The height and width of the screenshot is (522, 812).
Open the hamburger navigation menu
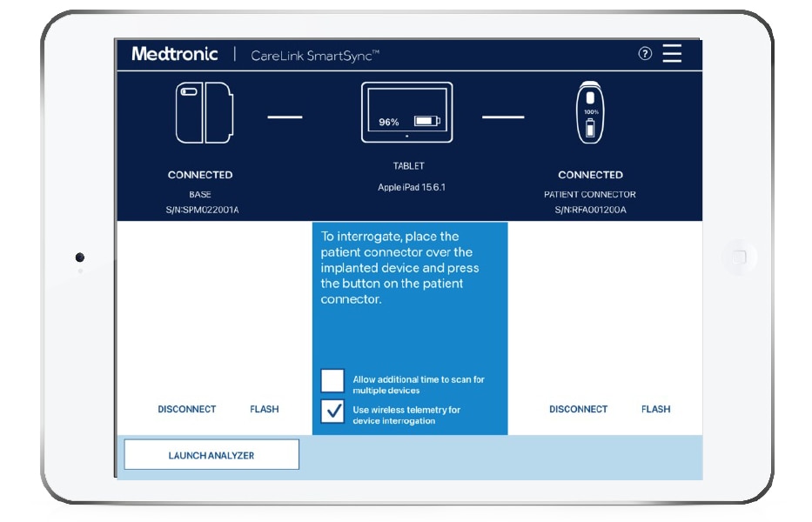tap(671, 53)
